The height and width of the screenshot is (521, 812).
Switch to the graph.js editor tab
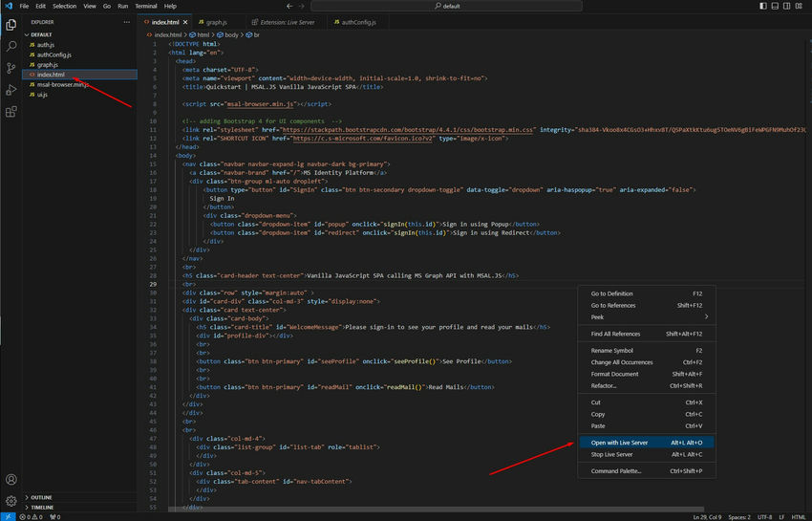click(x=217, y=21)
